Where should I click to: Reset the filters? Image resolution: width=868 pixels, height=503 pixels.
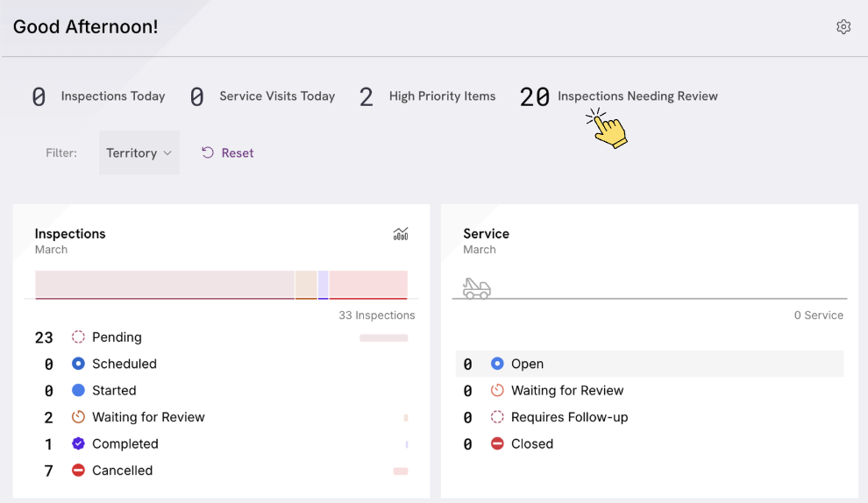(227, 152)
